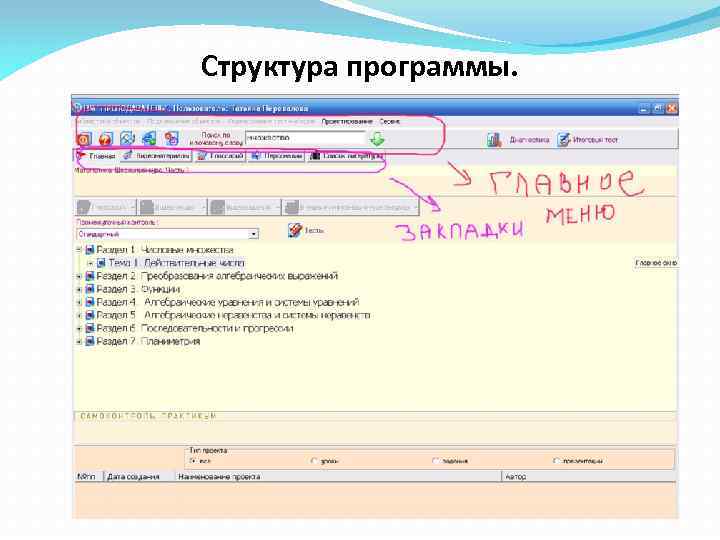Select 'Раздел 6. Последовательности и прогрессии' text

coord(195,328)
